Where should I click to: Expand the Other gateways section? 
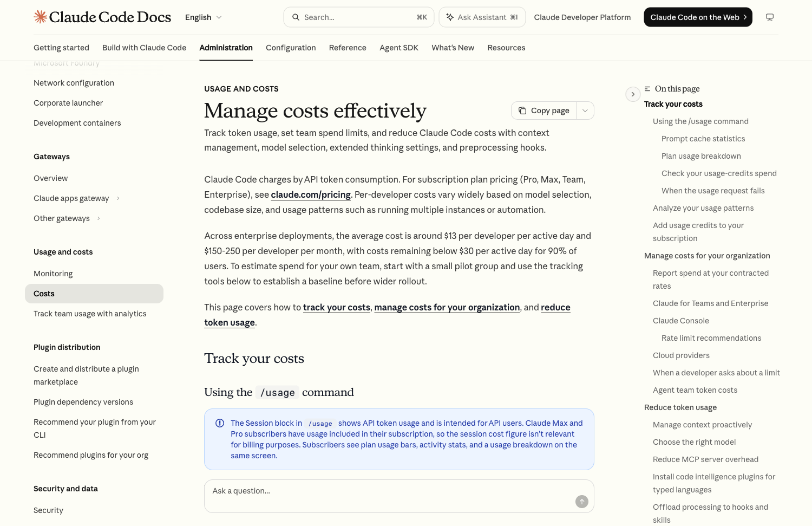point(99,218)
